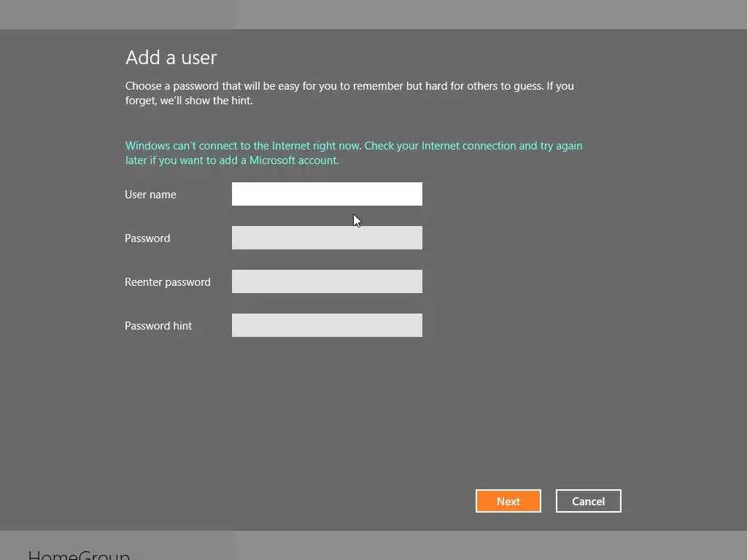This screenshot has height=560, width=747.
Task: Click the 'User name' label
Action: click(150, 194)
